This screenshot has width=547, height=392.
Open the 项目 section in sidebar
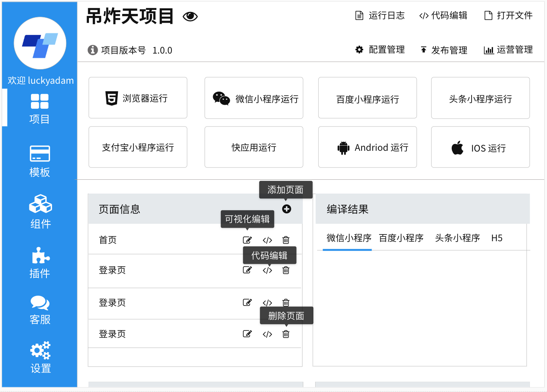click(x=40, y=109)
